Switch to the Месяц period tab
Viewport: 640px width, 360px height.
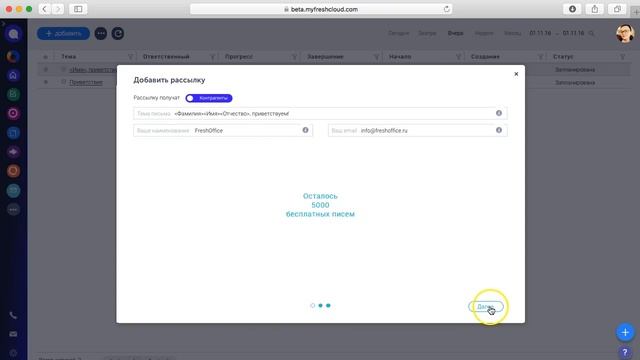pos(512,33)
